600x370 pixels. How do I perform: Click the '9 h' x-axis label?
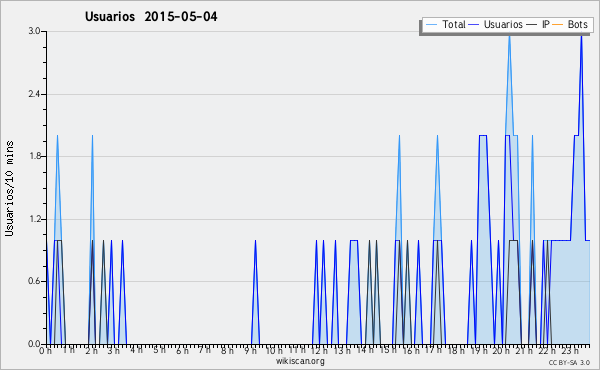[250, 350]
